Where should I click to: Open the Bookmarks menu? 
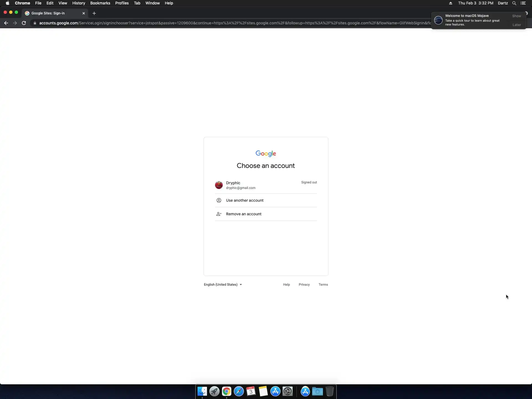(x=100, y=3)
